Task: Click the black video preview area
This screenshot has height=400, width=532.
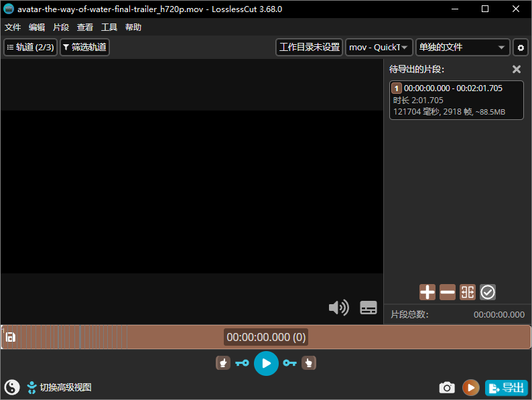Action: coord(192,192)
